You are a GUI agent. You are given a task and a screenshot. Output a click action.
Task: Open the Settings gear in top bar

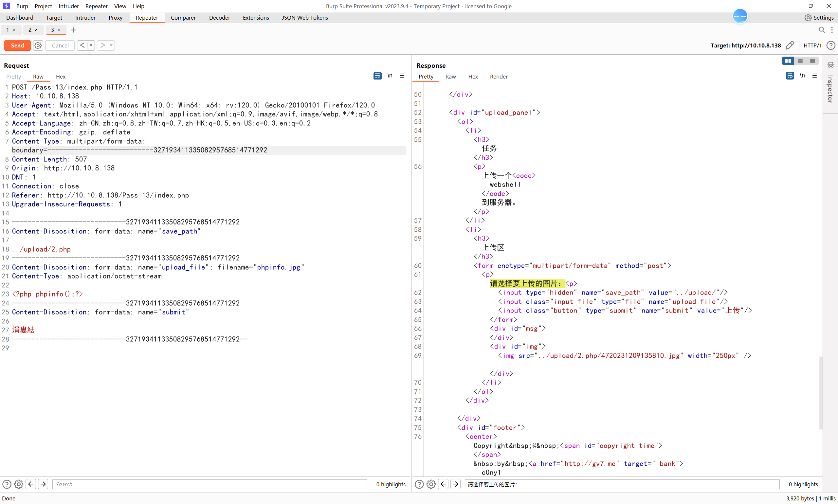click(819, 18)
